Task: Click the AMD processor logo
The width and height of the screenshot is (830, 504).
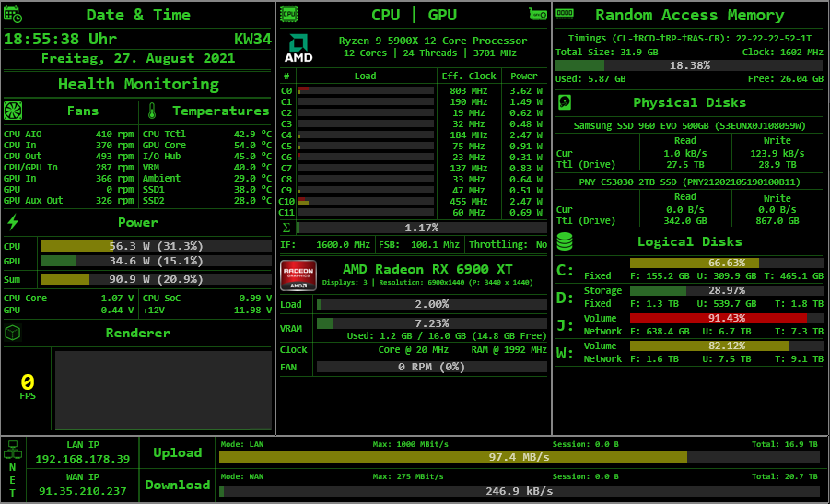Action: point(298,48)
